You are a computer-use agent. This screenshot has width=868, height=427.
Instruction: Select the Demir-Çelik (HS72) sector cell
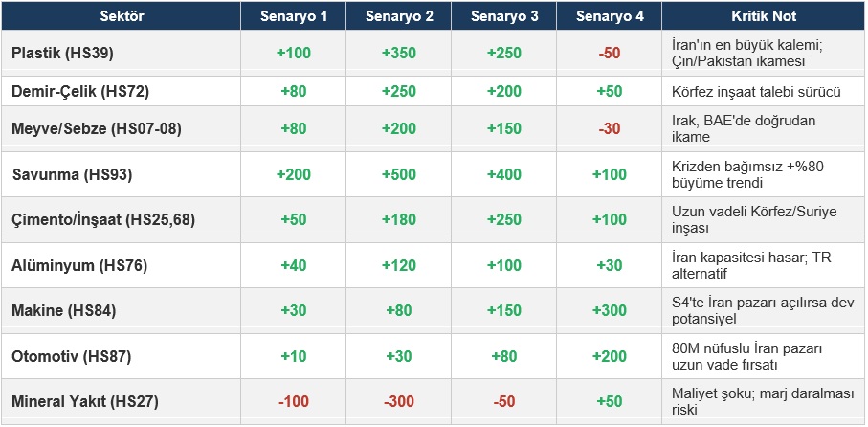[x=80, y=92]
